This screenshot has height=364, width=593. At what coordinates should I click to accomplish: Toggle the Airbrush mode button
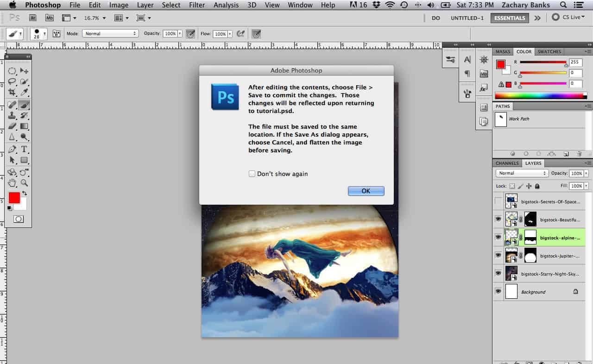tap(240, 34)
